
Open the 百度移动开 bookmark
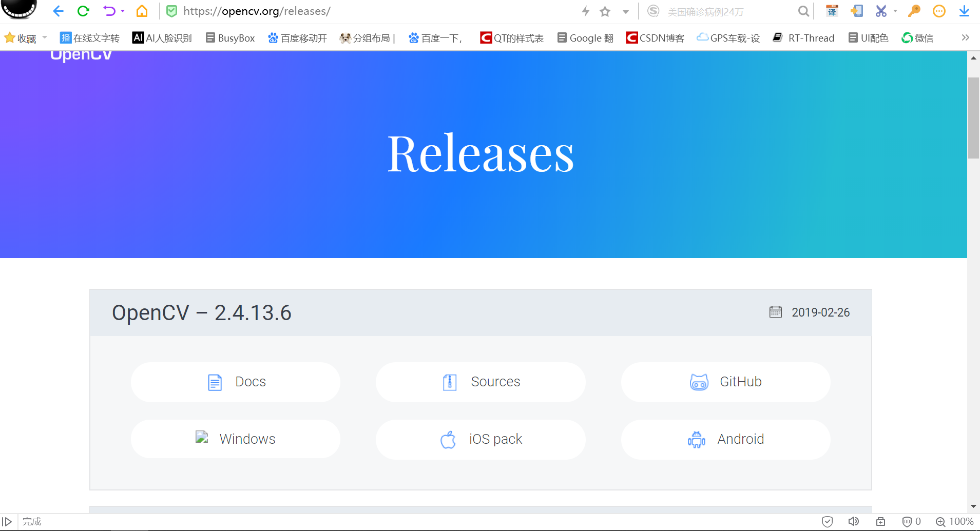click(x=297, y=38)
